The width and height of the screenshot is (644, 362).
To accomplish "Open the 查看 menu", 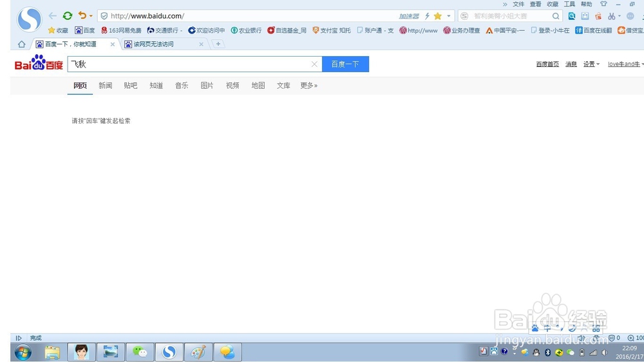I will [x=535, y=4].
